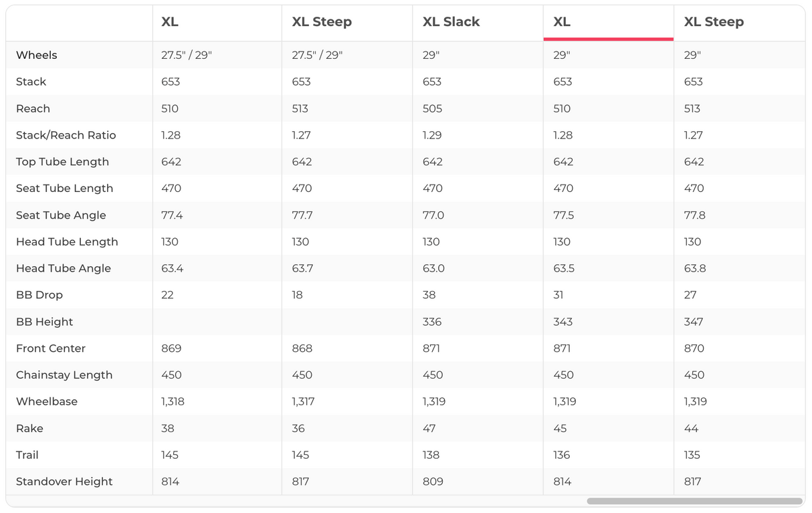
Task: Click the Trail value 138
Action: click(431, 455)
